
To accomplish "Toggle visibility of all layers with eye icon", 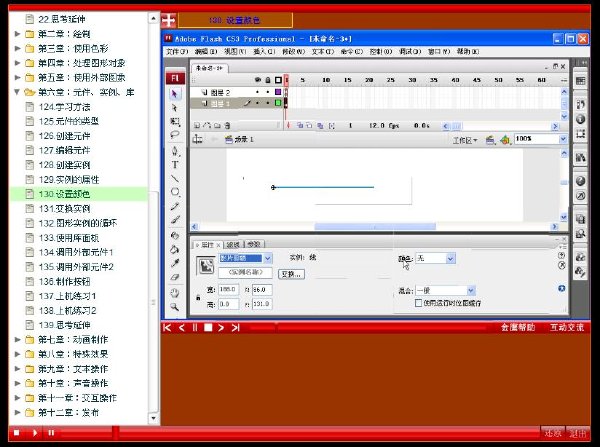I will (x=258, y=80).
